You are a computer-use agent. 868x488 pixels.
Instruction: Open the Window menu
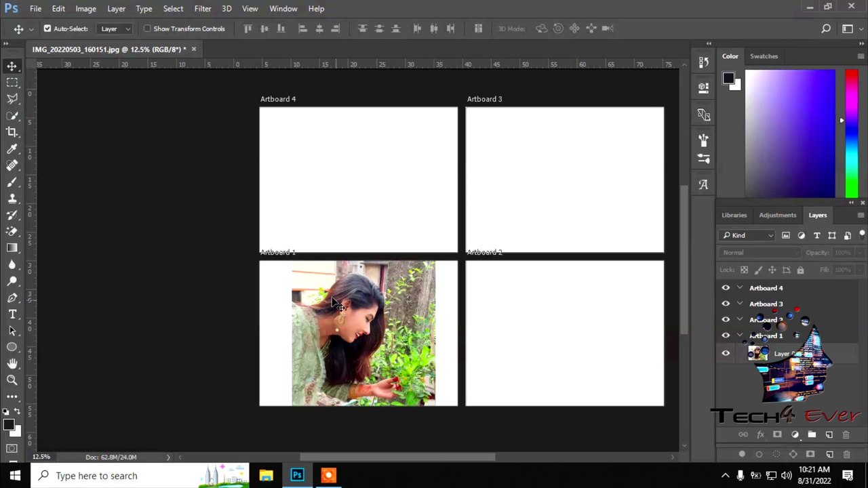(283, 8)
